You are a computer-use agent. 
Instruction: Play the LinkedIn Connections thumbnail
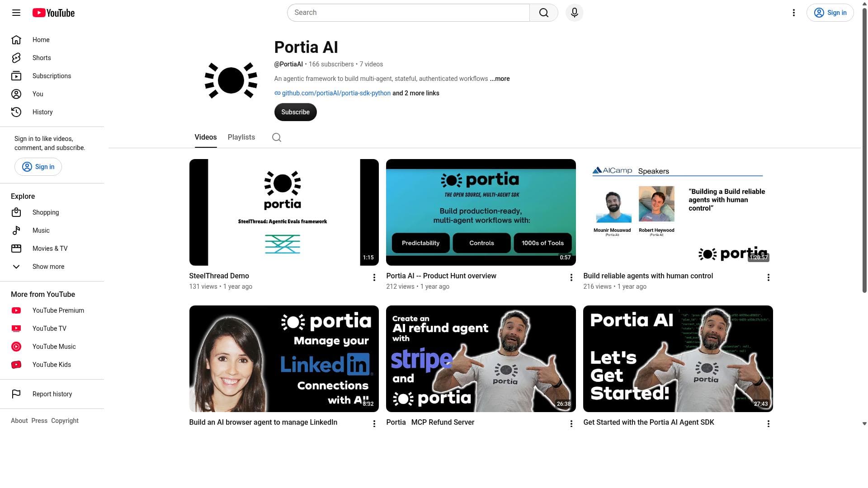coord(284,359)
